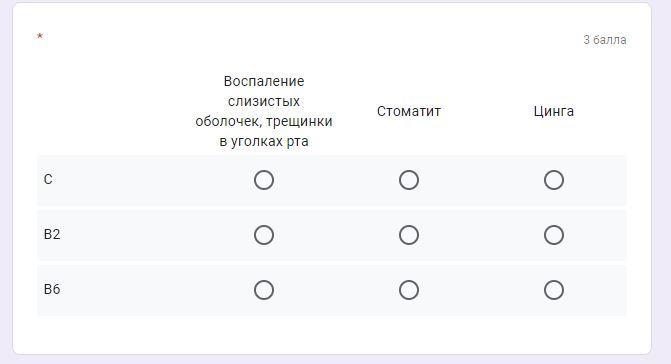Select Цинга for vitamin C row
Image resolution: width=671 pixels, height=364 pixels.
click(x=554, y=180)
